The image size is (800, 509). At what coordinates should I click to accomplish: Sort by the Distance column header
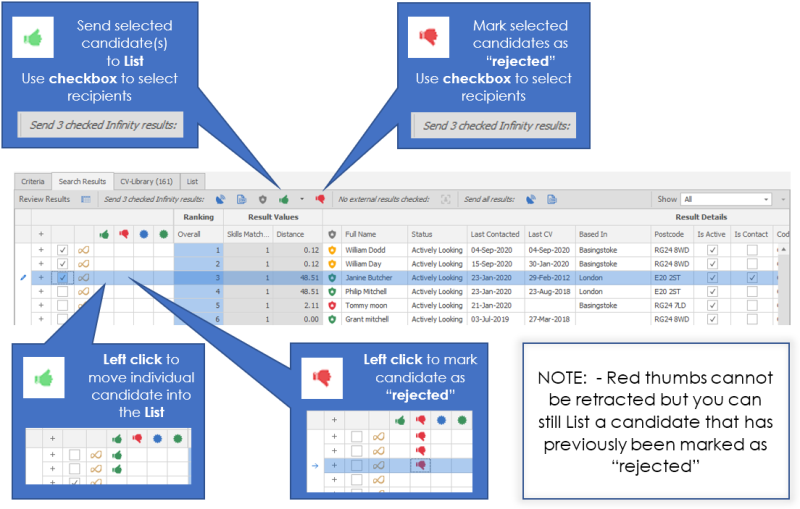tap(293, 233)
